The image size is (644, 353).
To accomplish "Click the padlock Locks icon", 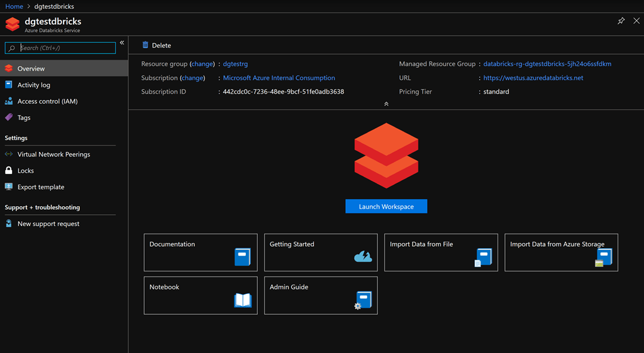I will tap(9, 170).
